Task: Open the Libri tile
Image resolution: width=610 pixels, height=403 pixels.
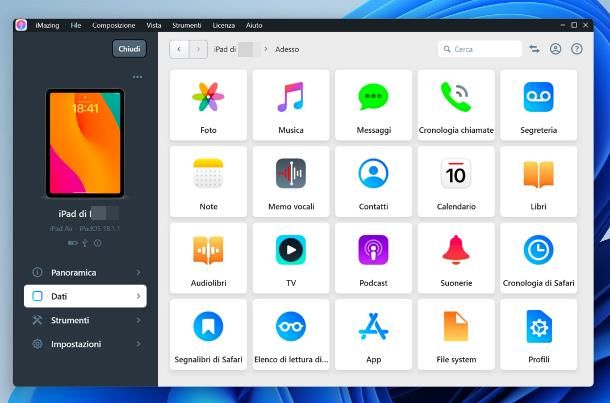Action: pyautogui.click(x=538, y=182)
